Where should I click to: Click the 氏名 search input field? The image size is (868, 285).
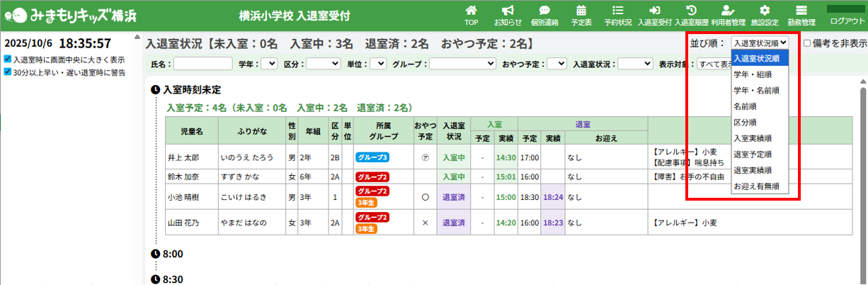[203, 64]
